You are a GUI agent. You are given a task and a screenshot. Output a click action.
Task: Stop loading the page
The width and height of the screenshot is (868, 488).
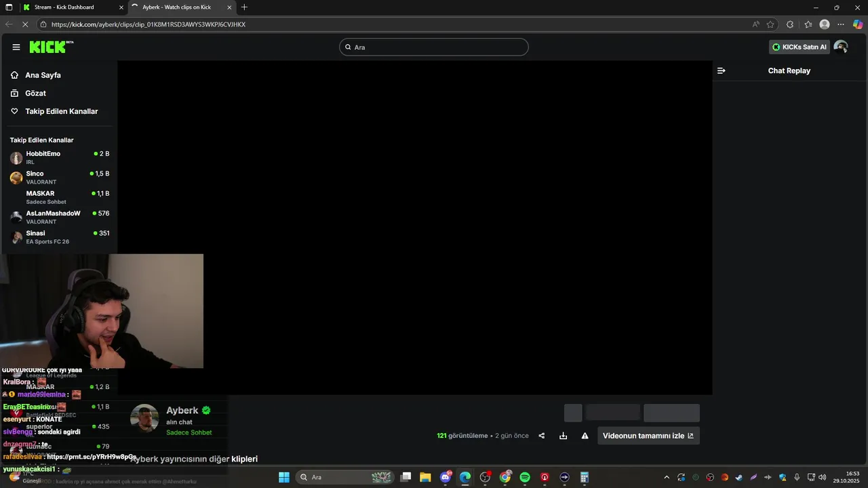25,24
